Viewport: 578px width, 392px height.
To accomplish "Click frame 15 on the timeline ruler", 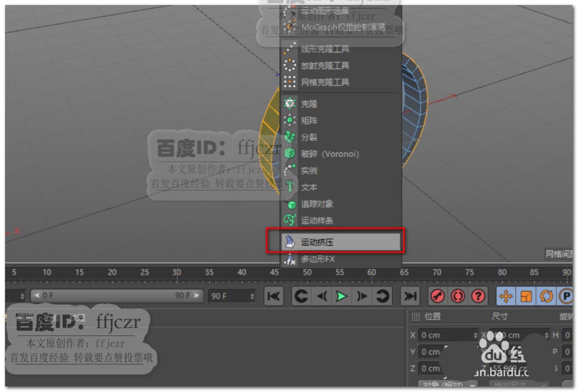I will (79, 272).
